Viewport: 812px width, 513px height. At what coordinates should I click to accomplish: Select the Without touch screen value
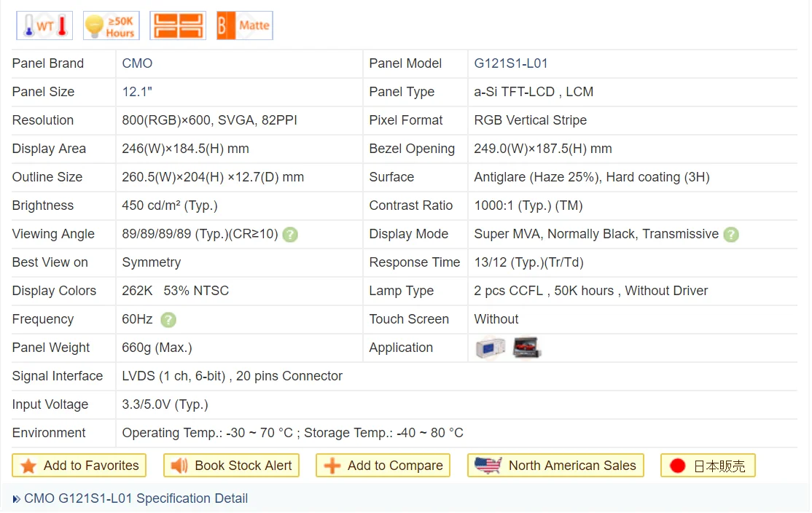click(x=496, y=319)
